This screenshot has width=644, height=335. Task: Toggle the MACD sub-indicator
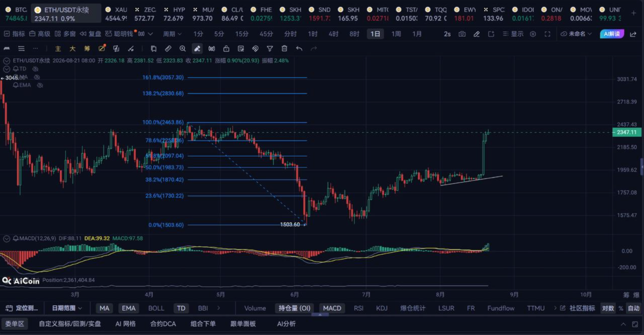[x=332, y=308]
